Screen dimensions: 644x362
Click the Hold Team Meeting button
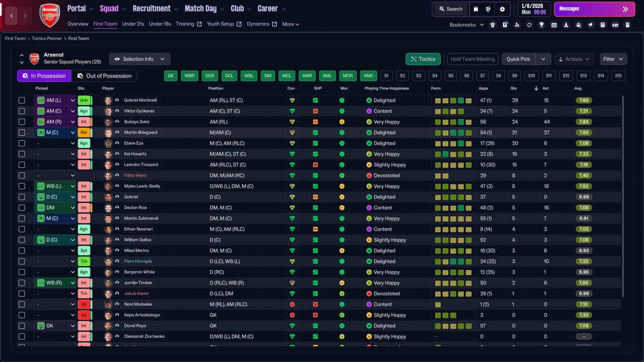tap(472, 59)
